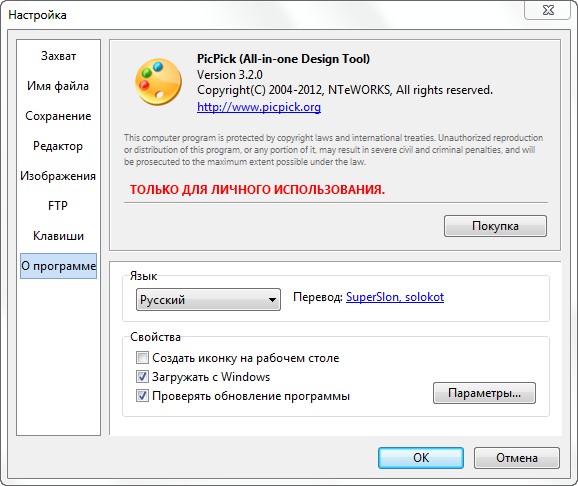Open the Имя файла settings page
This screenshot has width=578, height=486.
click(x=58, y=86)
